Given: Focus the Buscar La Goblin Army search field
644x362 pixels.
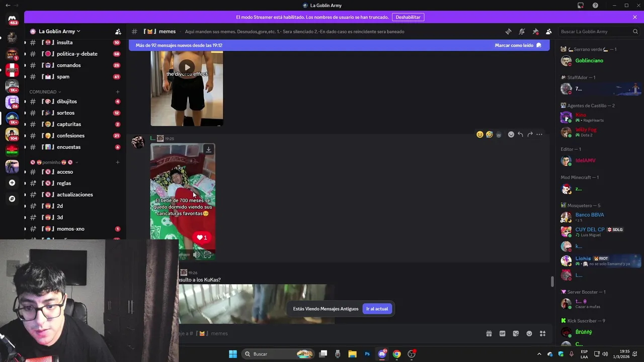Looking at the screenshot, I should 599,31.
